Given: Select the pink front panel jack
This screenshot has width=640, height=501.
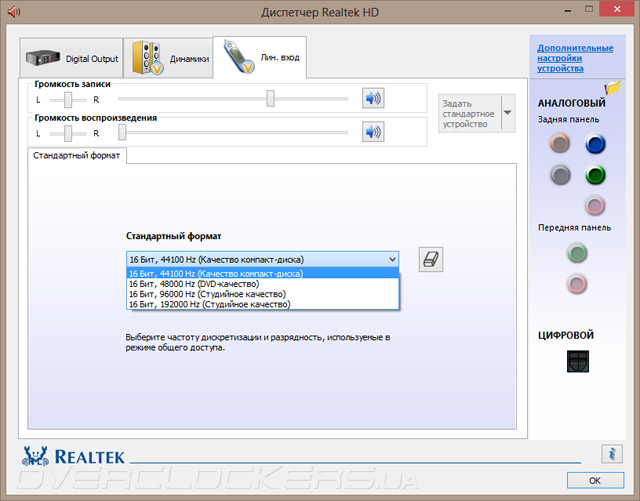Looking at the screenshot, I should point(577,283).
